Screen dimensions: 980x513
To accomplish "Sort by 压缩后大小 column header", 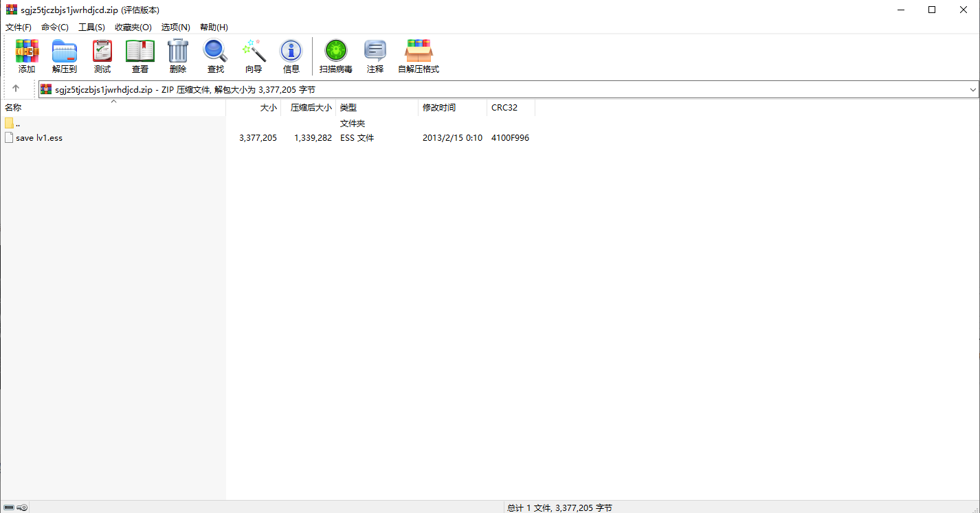I will click(x=309, y=108).
